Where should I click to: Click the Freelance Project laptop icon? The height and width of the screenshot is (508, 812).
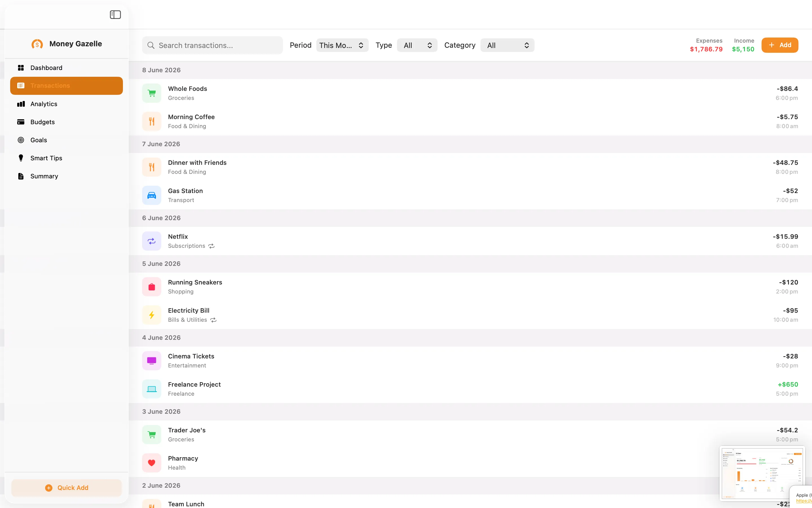(x=152, y=389)
